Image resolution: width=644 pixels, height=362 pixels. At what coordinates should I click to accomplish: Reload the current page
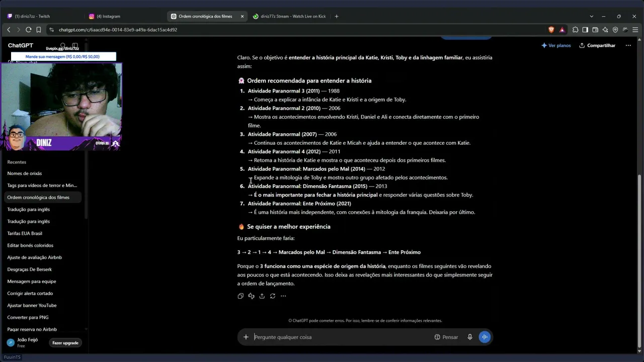click(29, 30)
